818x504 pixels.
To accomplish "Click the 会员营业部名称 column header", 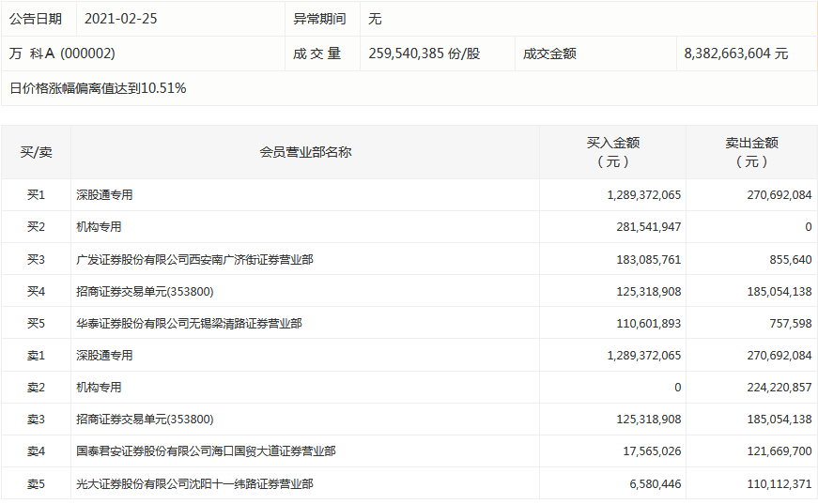I will (305, 152).
